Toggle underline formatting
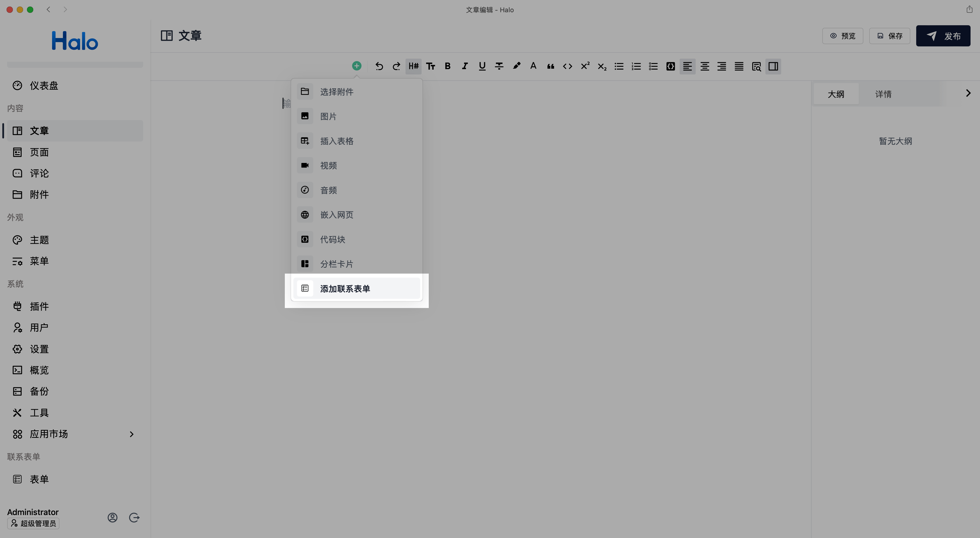The width and height of the screenshot is (980, 538). coord(482,66)
